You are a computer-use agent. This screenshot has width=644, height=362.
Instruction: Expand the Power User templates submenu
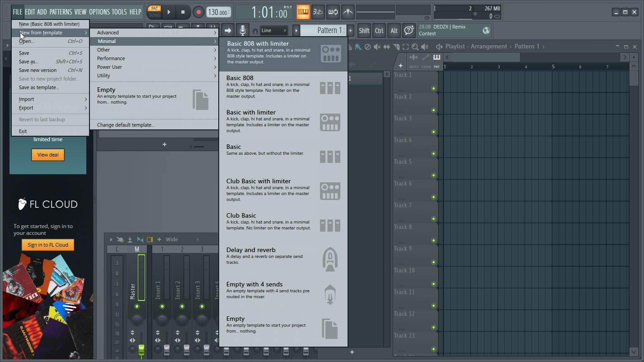tap(154, 67)
